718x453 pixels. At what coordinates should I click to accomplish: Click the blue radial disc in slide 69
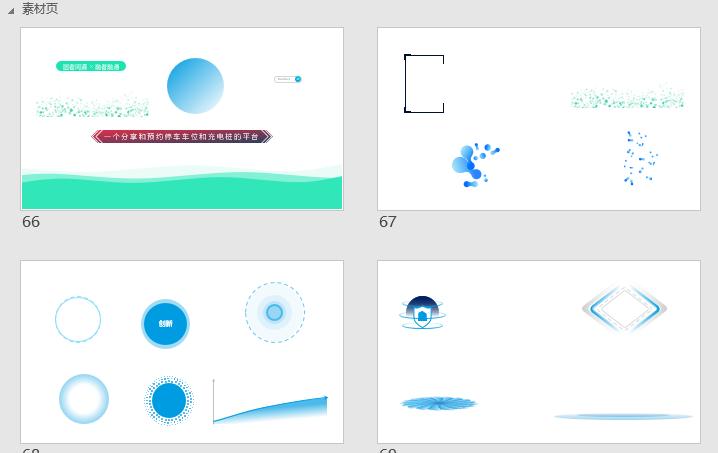[439, 403]
